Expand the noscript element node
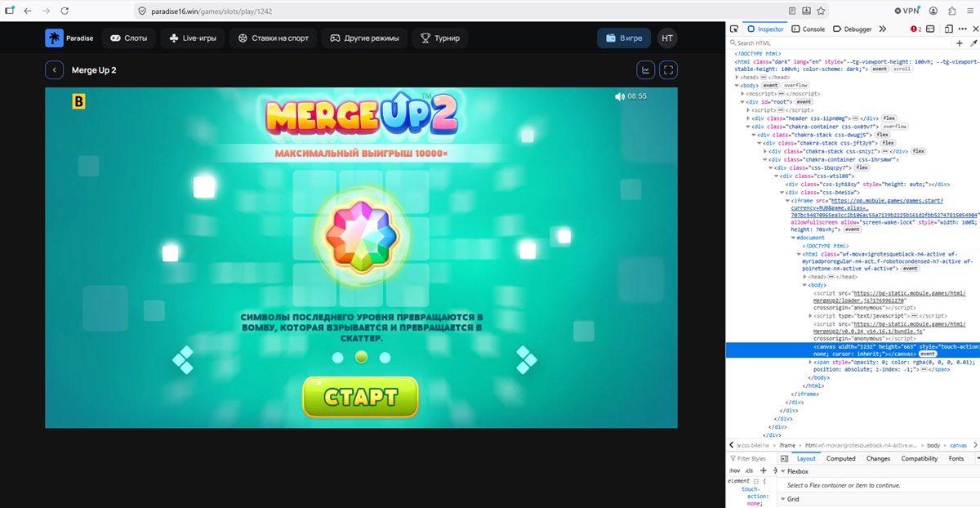The width and height of the screenshot is (980, 508). 743,94
